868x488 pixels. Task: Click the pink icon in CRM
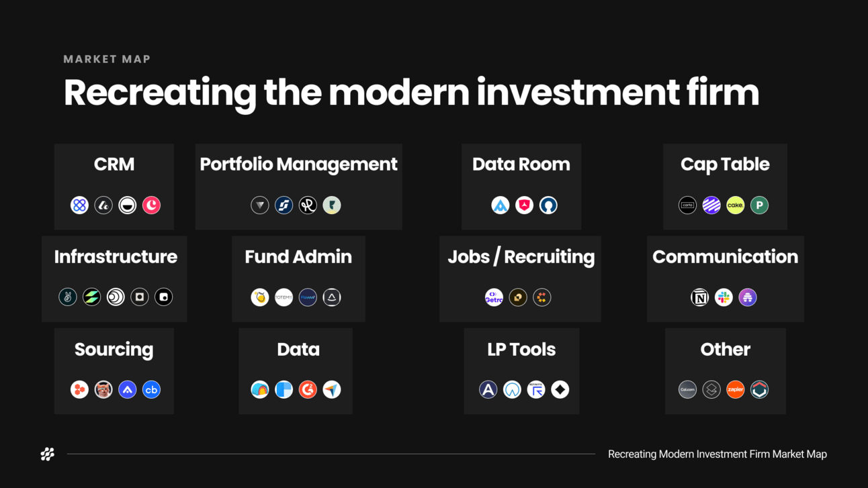pyautogui.click(x=151, y=205)
